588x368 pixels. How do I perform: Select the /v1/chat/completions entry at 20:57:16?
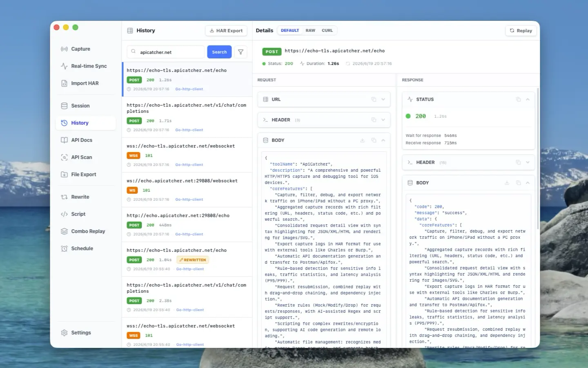(x=187, y=117)
